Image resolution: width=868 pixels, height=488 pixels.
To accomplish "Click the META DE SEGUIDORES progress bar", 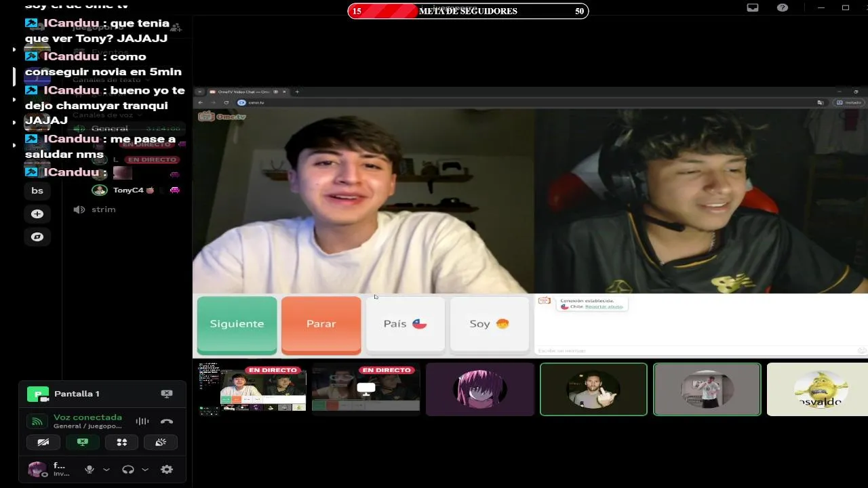I will click(x=468, y=11).
